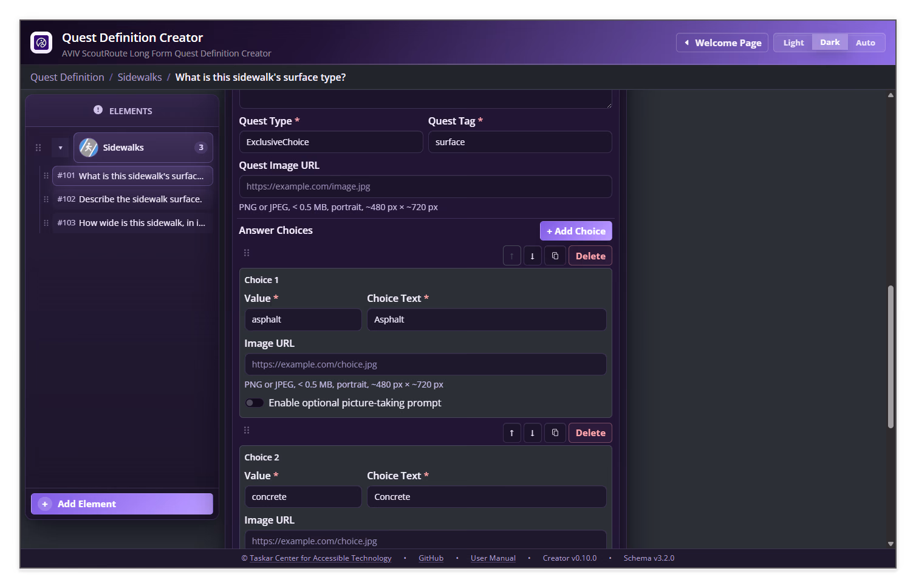Click the drag handle above Choice 1

click(x=247, y=253)
